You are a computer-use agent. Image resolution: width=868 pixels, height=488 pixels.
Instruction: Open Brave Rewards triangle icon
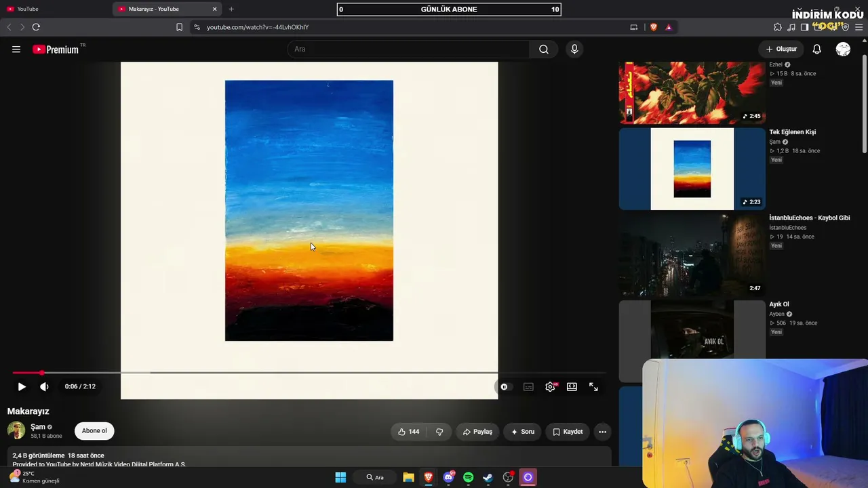tap(669, 27)
